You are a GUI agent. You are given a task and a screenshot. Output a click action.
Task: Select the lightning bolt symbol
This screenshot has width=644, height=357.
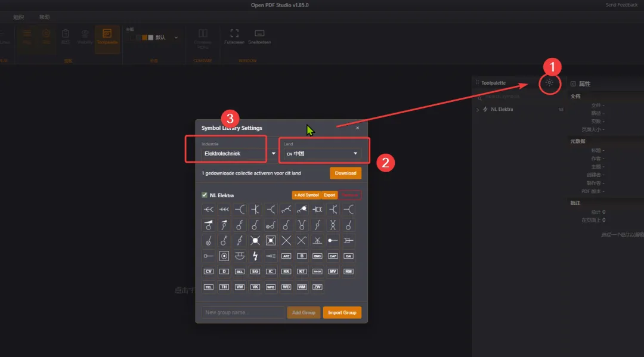(255, 256)
